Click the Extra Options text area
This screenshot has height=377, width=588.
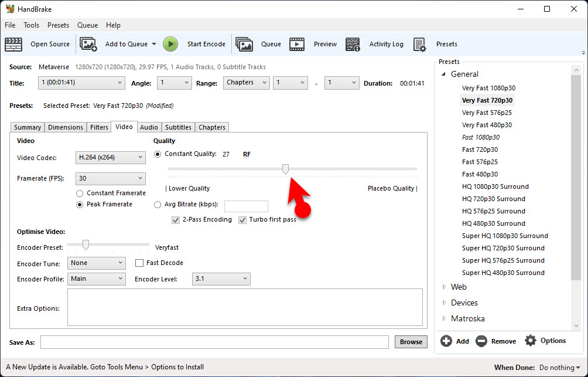245,307
